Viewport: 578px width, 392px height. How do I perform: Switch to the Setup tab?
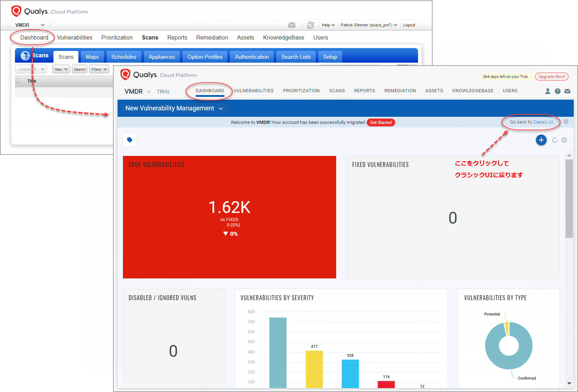click(330, 57)
